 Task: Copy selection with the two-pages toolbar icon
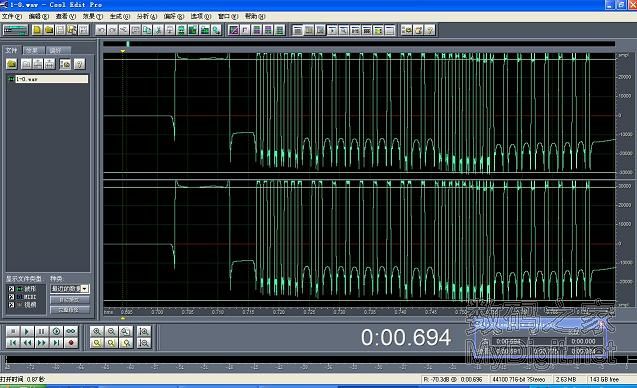(147, 30)
